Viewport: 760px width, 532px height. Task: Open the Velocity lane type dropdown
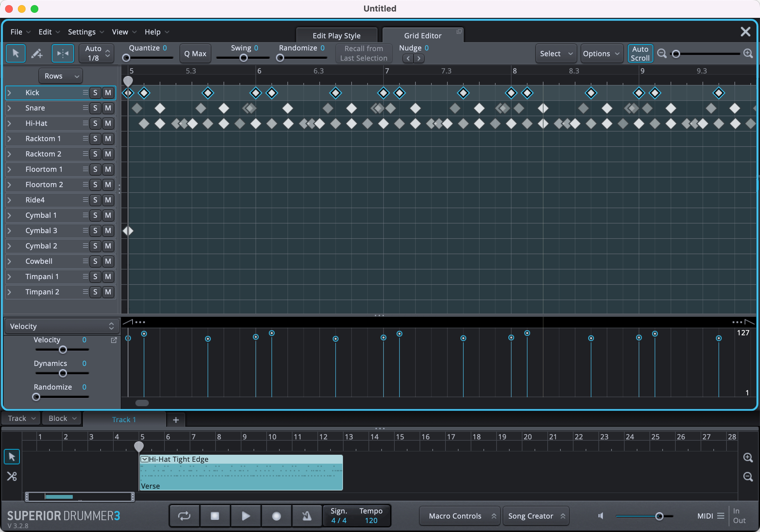pos(62,326)
